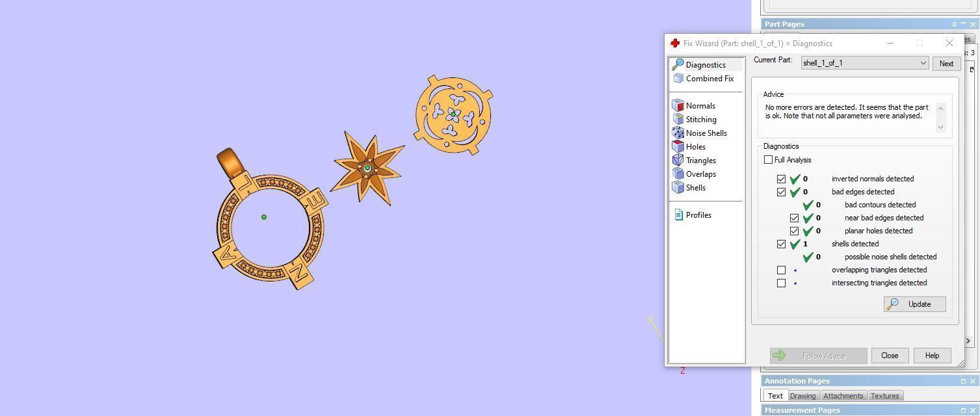Close the Fix Wizard window
The image size is (980, 416).
tap(949, 43)
